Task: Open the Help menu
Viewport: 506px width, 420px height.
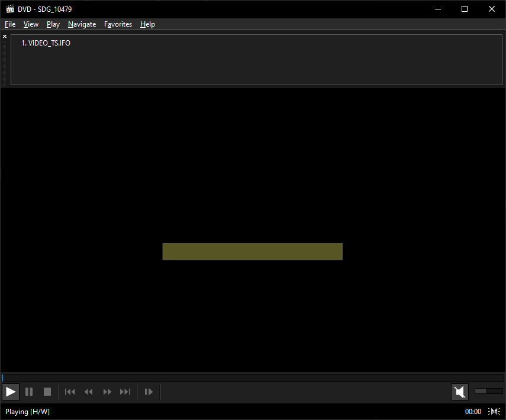Action: (x=147, y=24)
